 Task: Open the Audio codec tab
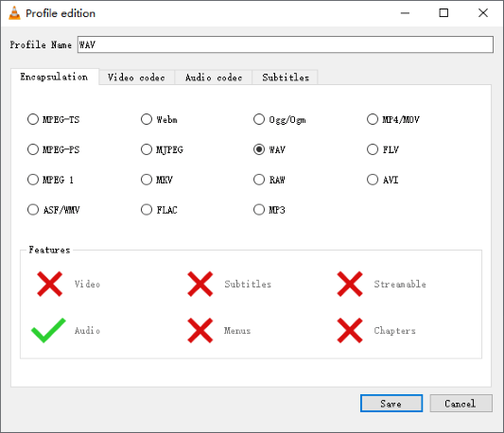[x=214, y=78]
